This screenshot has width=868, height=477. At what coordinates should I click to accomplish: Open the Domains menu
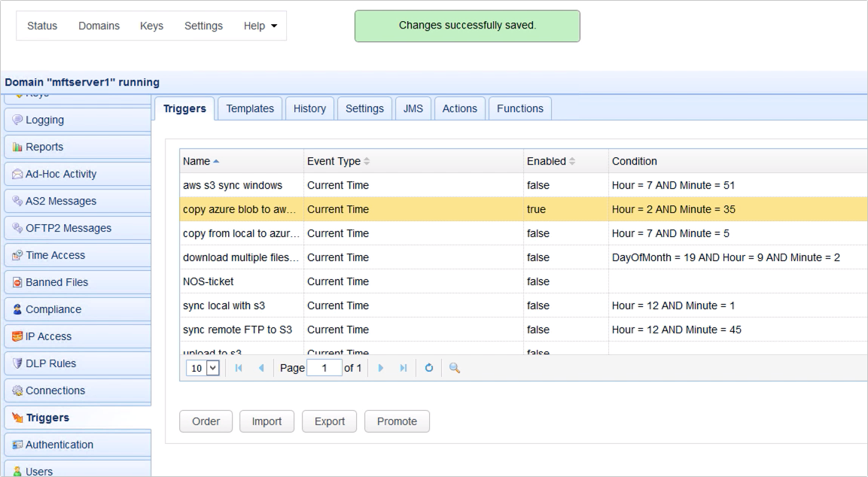[99, 25]
